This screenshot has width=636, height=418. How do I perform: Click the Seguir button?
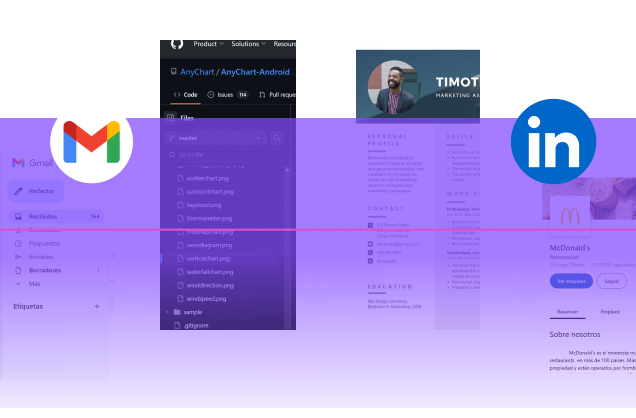click(612, 281)
